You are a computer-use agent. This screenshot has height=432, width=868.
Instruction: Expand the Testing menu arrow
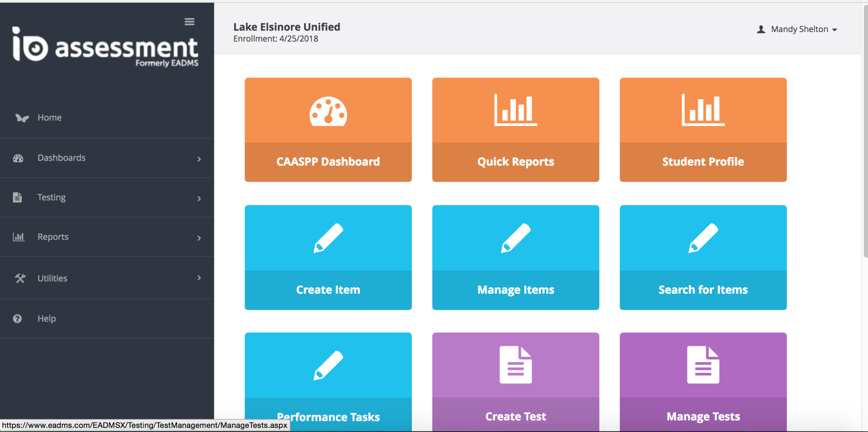199,198
